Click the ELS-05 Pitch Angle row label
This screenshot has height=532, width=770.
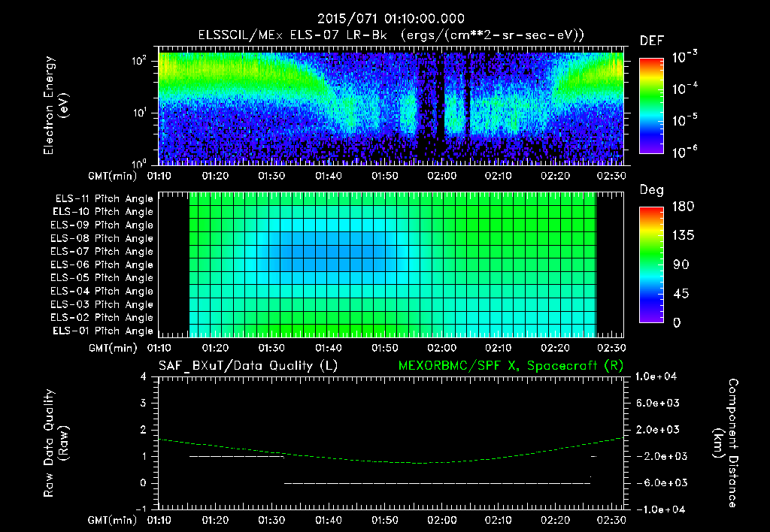pos(102,278)
